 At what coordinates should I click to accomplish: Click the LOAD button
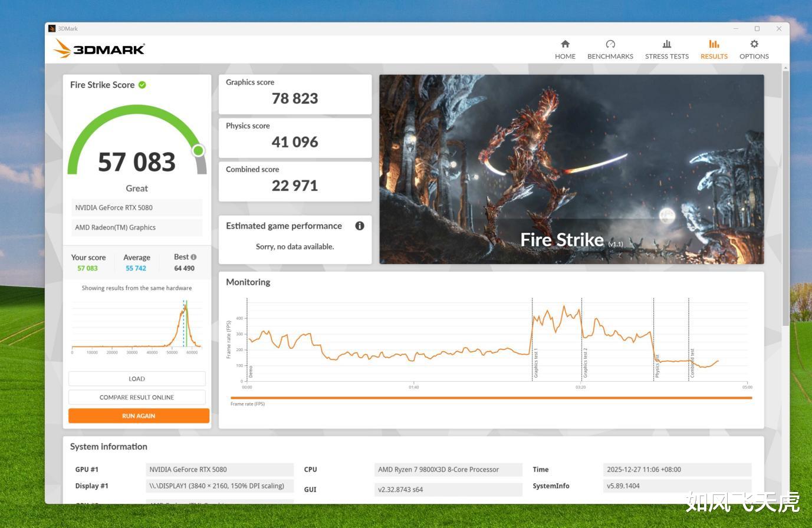[x=137, y=379]
